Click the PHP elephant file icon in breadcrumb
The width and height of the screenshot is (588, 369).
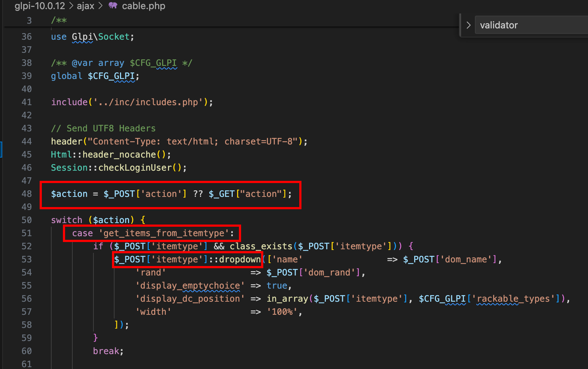click(113, 5)
